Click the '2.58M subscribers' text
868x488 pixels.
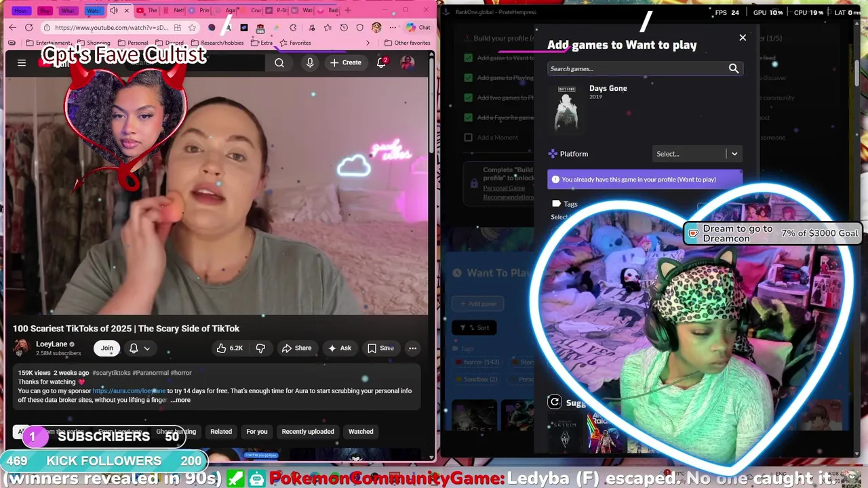(x=58, y=354)
